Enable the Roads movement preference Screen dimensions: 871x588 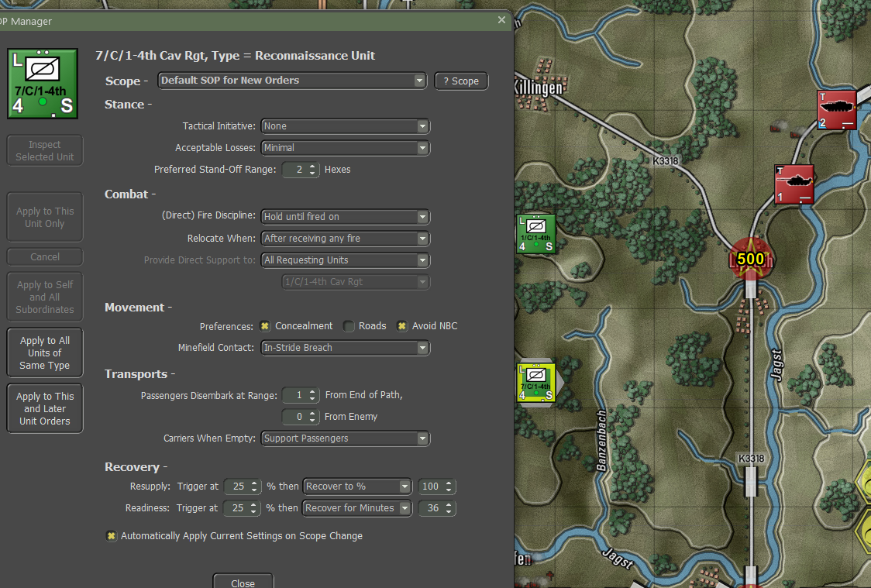point(349,326)
